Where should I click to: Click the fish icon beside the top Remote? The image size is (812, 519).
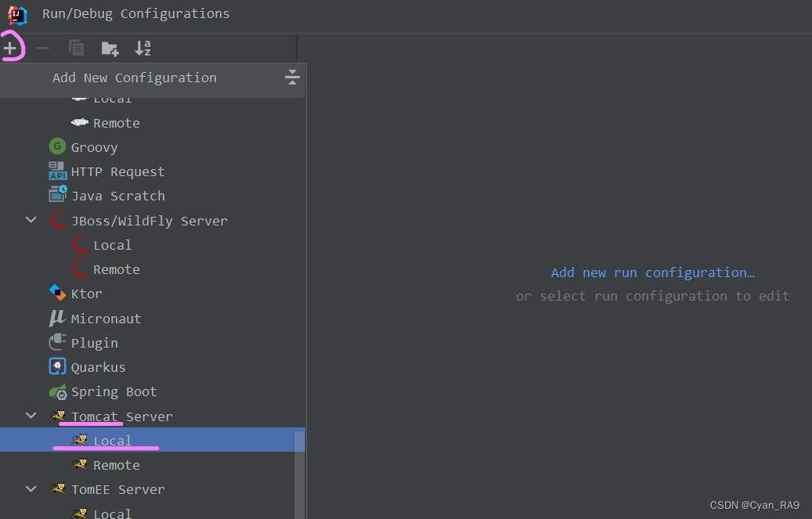pos(79,123)
